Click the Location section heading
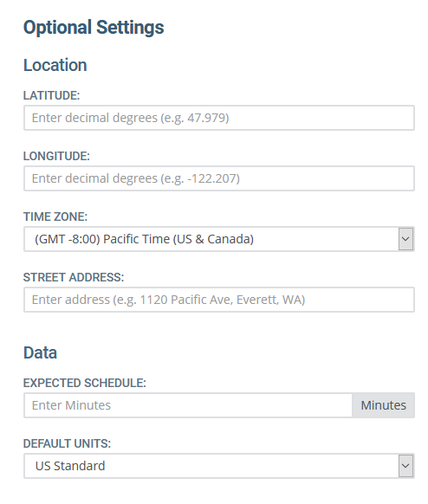Image resolution: width=428 pixels, height=504 pixels. (x=55, y=65)
